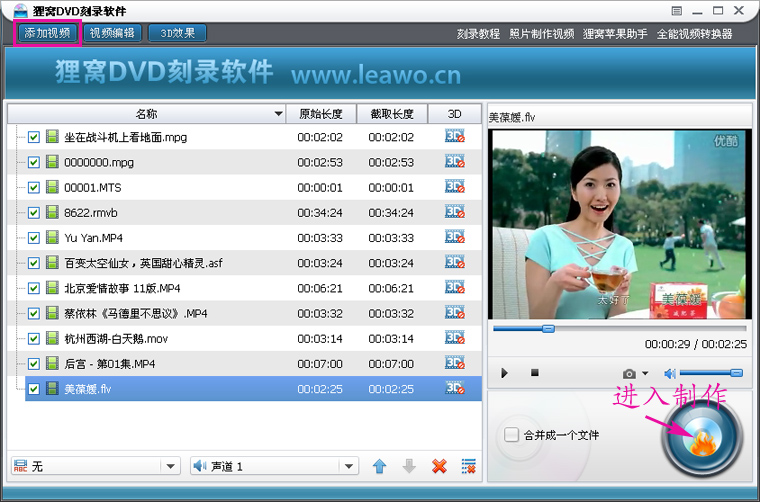This screenshot has width=760, height=502.
Task: Toggle 3D icon for 杭州西湖-白天鹅.mov
Action: coord(455,338)
